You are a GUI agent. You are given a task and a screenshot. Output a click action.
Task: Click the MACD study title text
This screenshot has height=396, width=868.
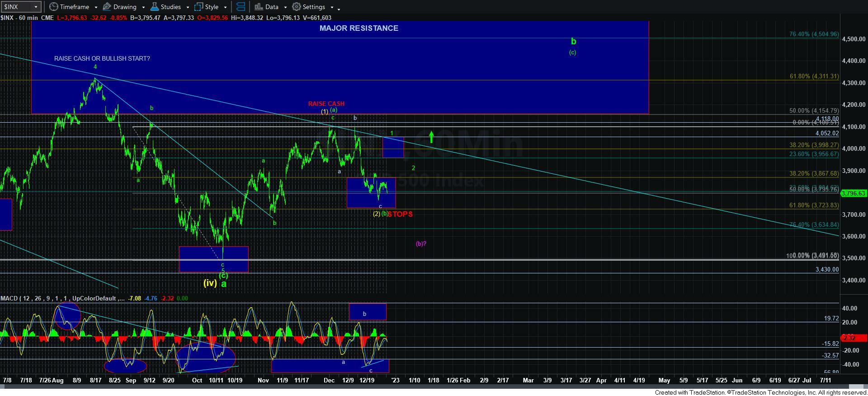point(63,298)
